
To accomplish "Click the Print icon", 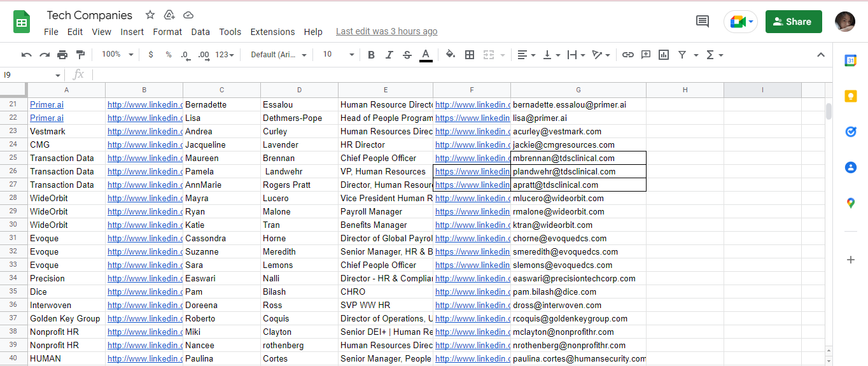I will point(62,55).
